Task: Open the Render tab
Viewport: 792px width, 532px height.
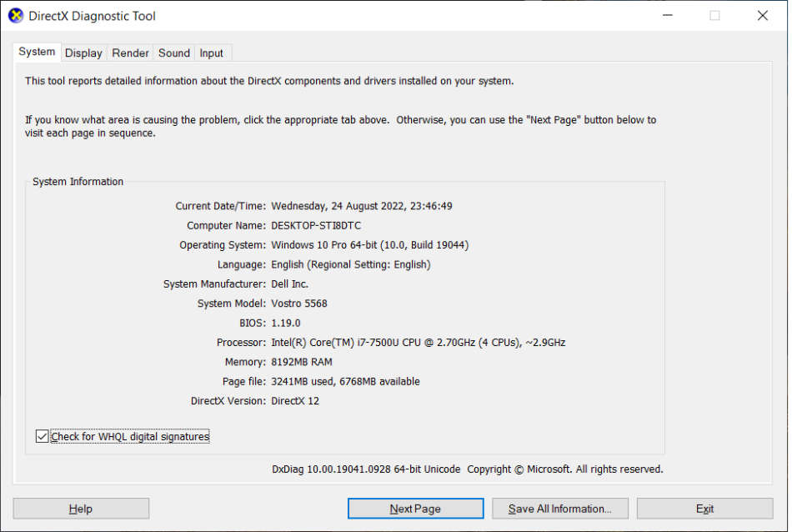Action: pyautogui.click(x=130, y=53)
